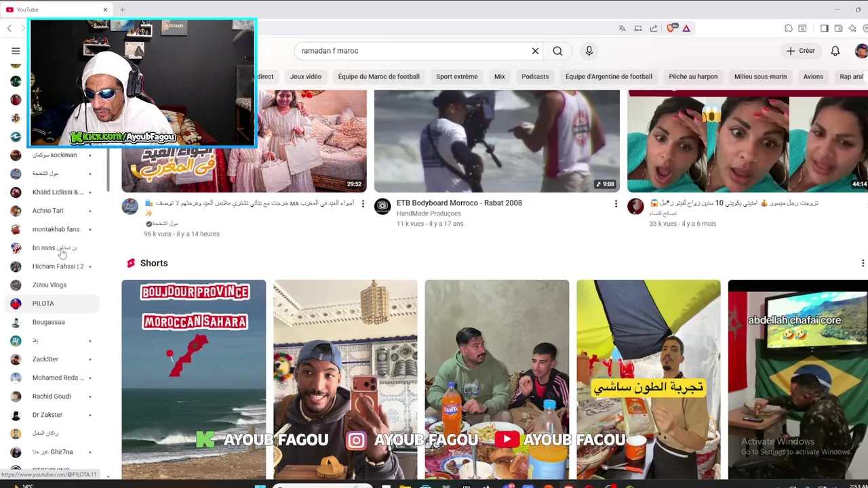The height and width of the screenshot is (488, 868).
Task: Open Achno Tari subscription in sidebar
Action: [51, 211]
